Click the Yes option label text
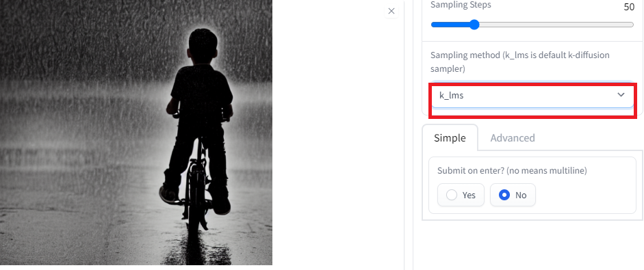The width and height of the screenshot is (644, 270). pos(469,195)
